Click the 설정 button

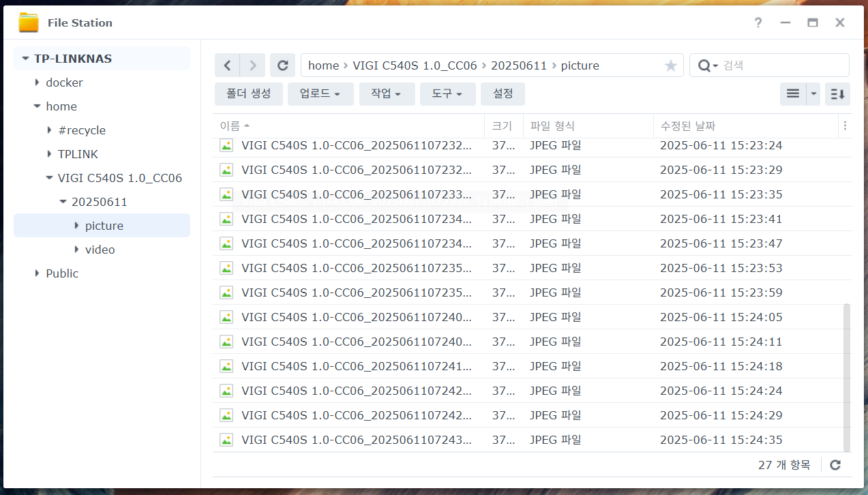[x=503, y=94]
